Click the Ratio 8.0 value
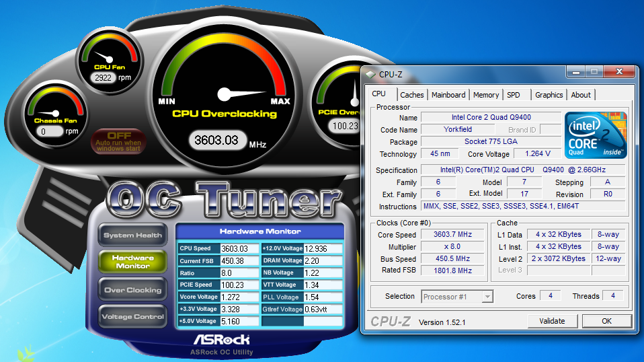Image resolution: width=644 pixels, height=362 pixels. point(239,273)
